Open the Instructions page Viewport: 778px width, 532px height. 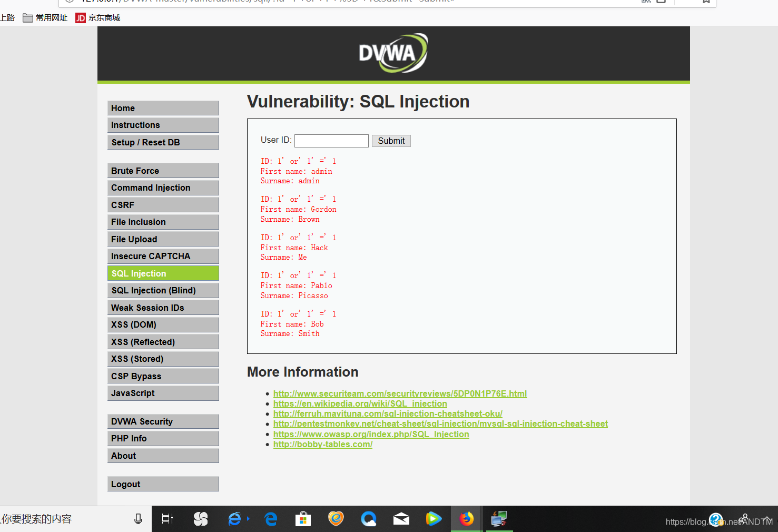coord(163,125)
